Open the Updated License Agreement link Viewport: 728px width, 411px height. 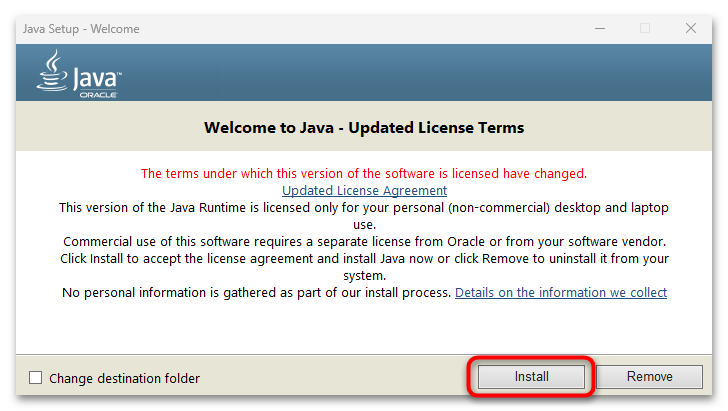coord(364,190)
